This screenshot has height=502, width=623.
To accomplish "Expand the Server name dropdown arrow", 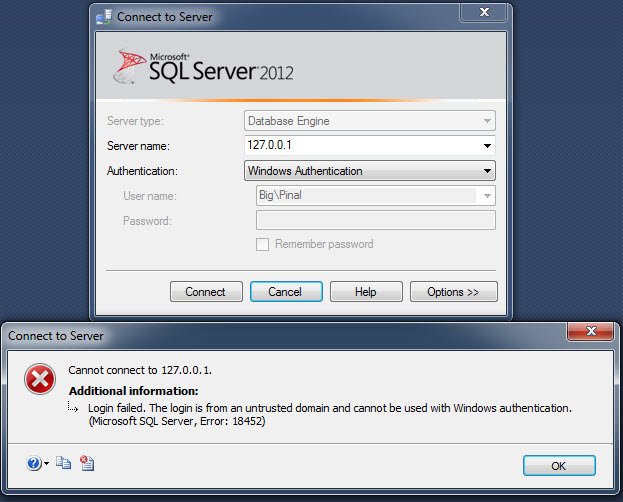I will coord(487,146).
